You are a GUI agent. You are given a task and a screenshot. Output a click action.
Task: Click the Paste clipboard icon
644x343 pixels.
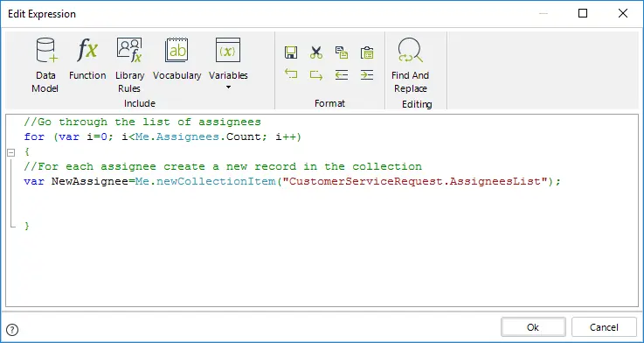pyautogui.click(x=367, y=52)
